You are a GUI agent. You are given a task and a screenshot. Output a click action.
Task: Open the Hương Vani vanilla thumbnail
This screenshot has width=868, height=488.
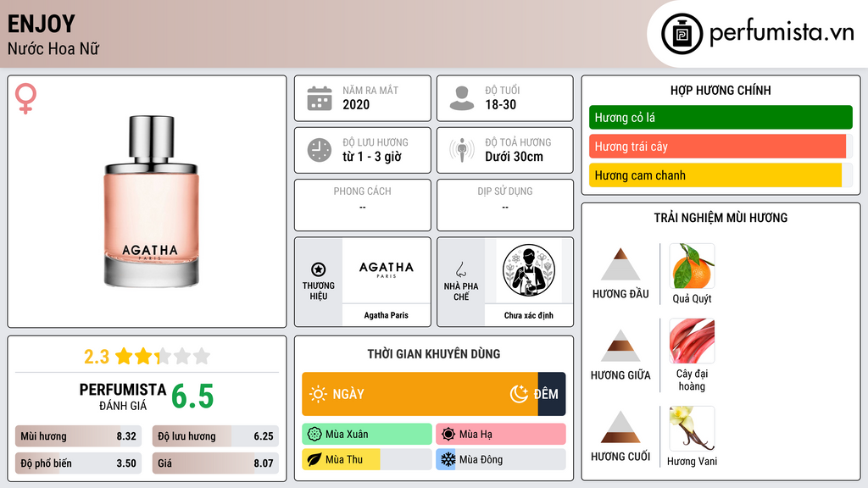click(692, 429)
